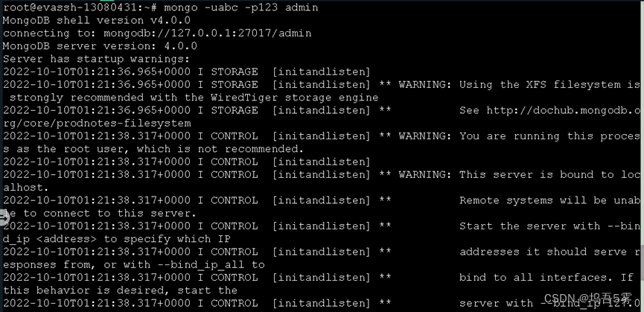
Task: Click the mongodb://127.0.0.1:27017/admin connection string
Action: click(207, 34)
